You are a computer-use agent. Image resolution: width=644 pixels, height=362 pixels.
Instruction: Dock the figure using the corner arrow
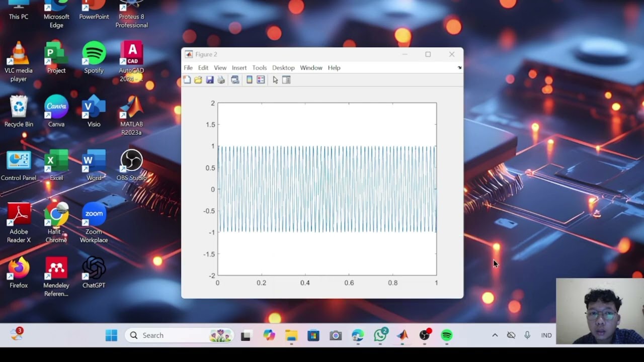tap(459, 68)
